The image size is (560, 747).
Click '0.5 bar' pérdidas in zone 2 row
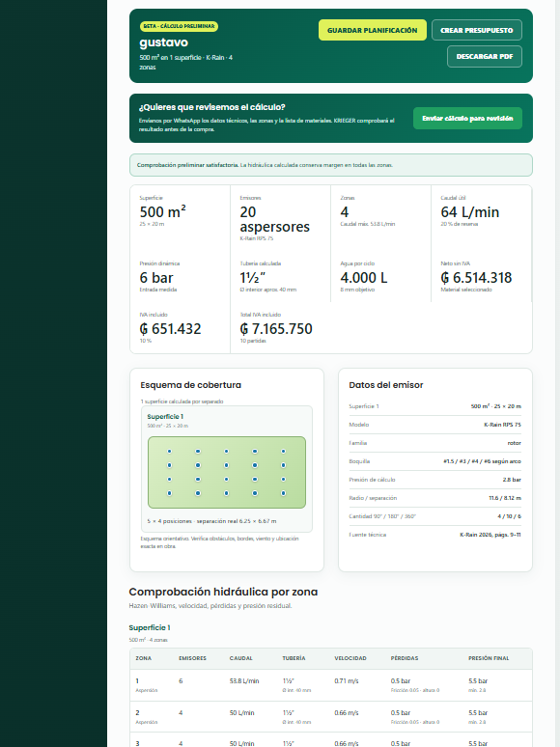[x=401, y=713]
